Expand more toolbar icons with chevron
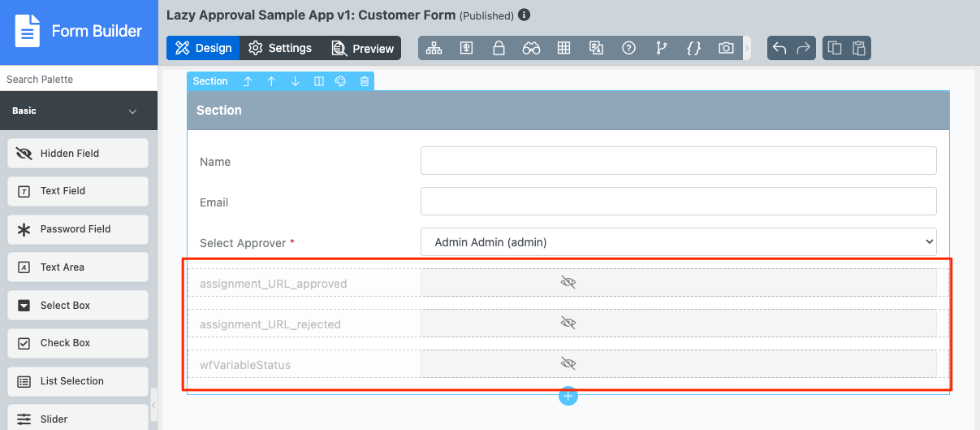Image resolution: width=980 pixels, height=430 pixels. [x=747, y=48]
